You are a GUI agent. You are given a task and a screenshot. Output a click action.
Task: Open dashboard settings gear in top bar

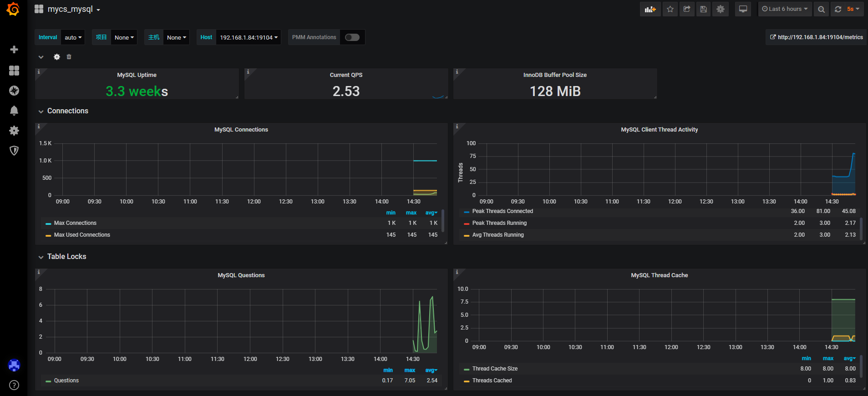click(x=721, y=9)
